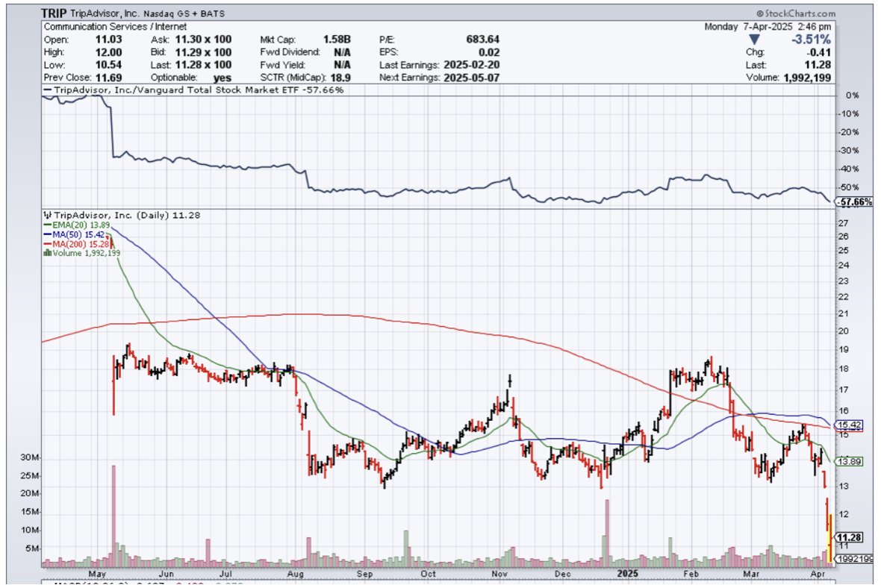This screenshot has height=588, width=881.
Task: Click the down-arrow triangle beside -3.51%
Action: coord(755,39)
